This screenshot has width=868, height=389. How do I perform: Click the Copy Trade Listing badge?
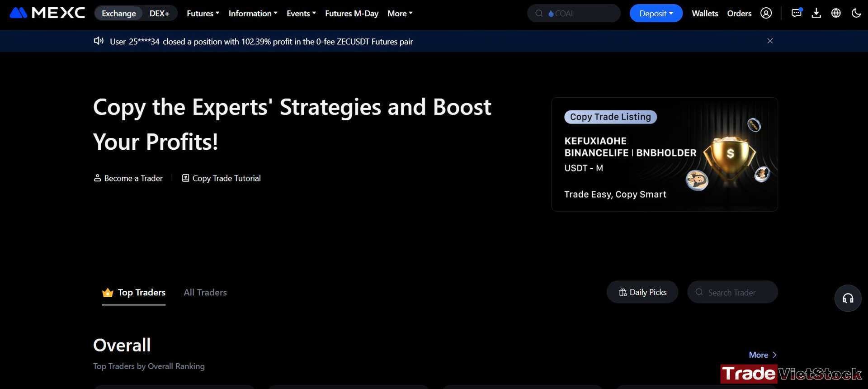(610, 117)
